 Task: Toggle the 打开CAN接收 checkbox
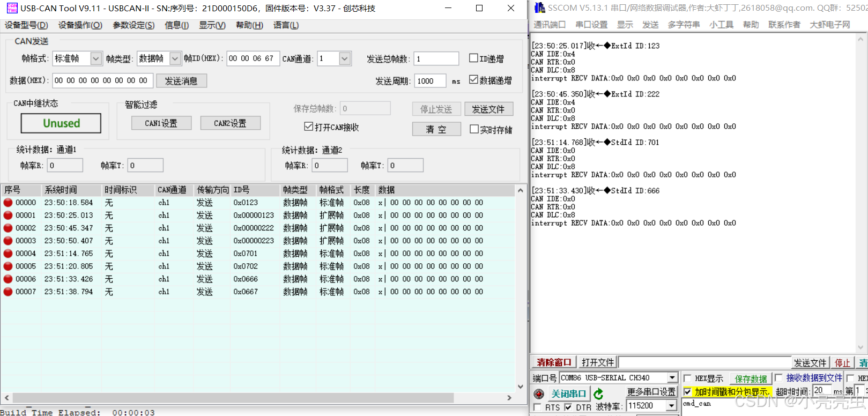point(308,127)
